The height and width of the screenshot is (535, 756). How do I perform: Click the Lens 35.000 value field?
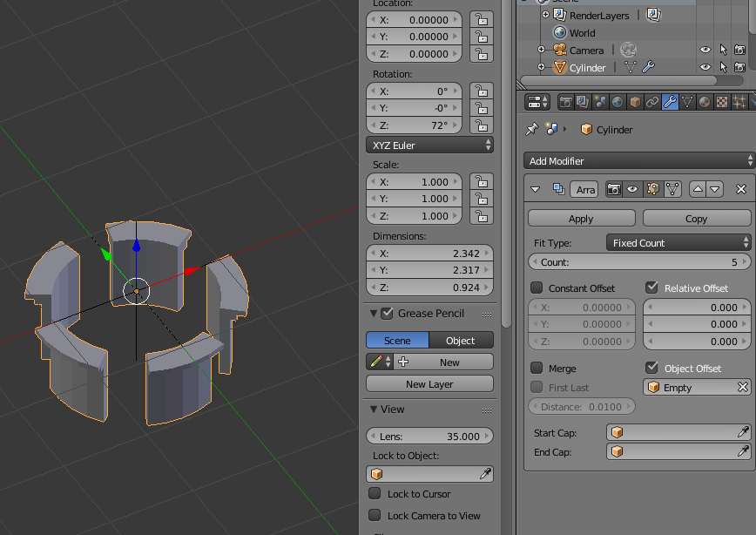(429, 437)
